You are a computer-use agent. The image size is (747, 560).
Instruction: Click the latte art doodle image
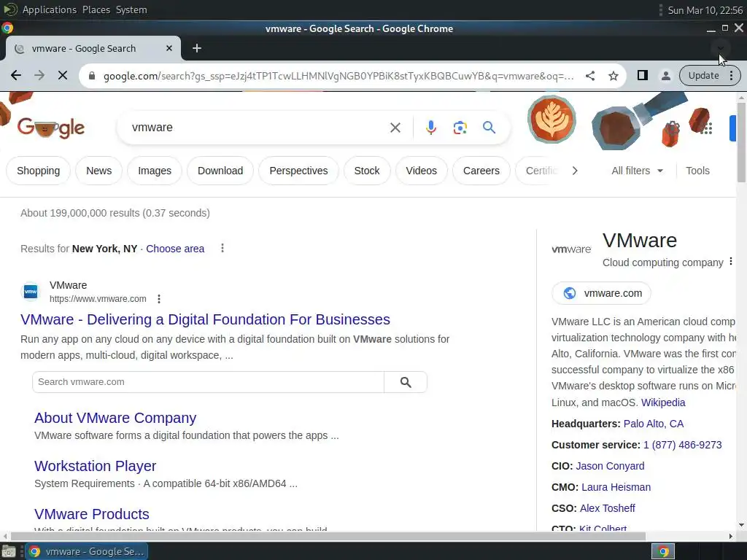(x=551, y=119)
